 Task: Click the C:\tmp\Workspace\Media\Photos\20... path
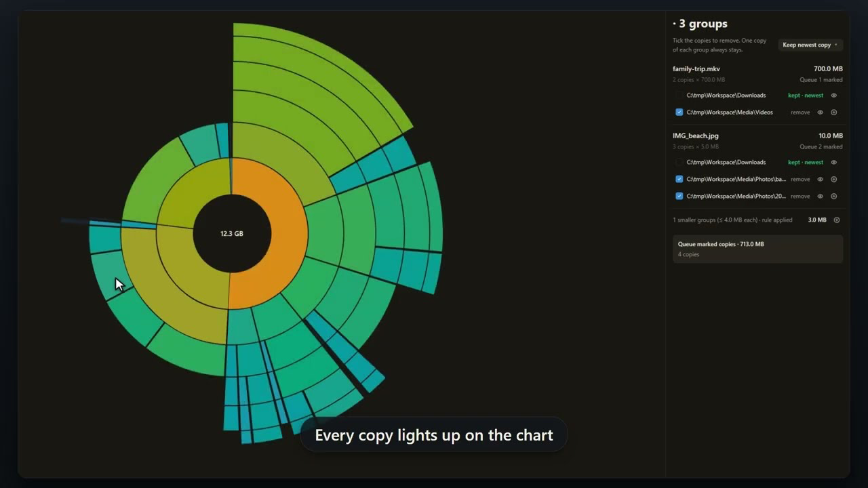[736, 197]
